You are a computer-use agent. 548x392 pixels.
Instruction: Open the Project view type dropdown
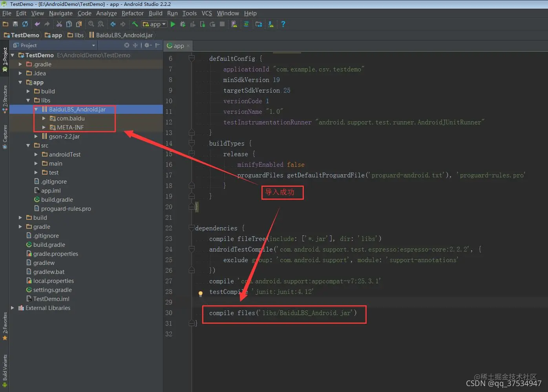click(54, 45)
